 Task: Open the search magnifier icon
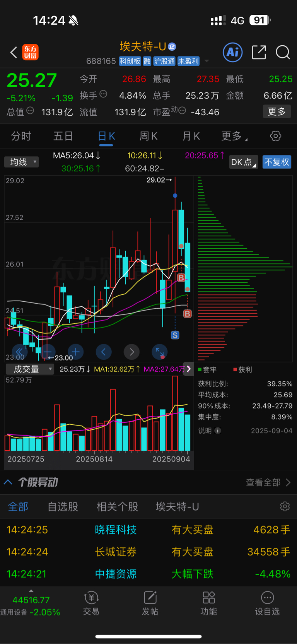point(283,52)
